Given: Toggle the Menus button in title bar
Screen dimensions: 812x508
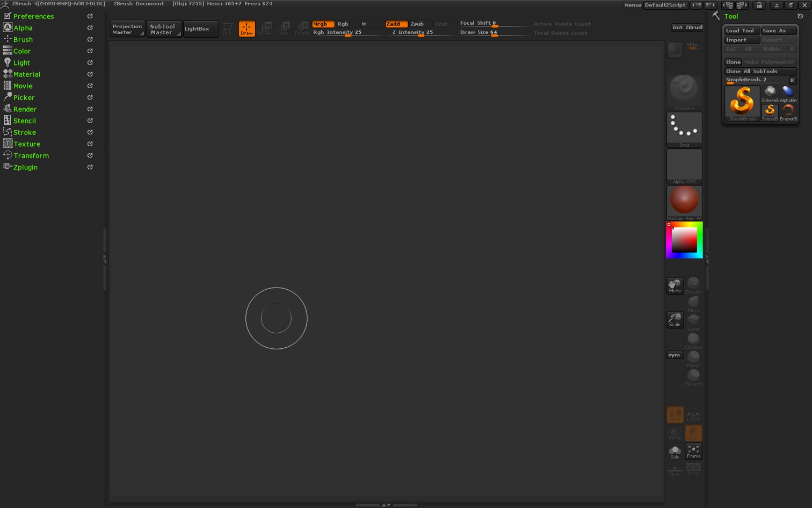Looking at the screenshot, I should coord(633,5).
